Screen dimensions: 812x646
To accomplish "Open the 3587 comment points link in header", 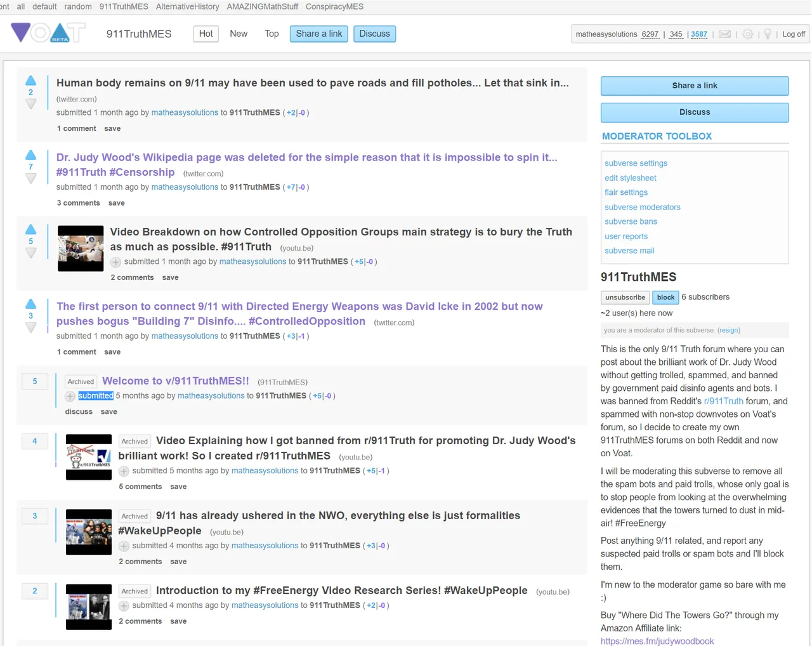I will [699, 34].
